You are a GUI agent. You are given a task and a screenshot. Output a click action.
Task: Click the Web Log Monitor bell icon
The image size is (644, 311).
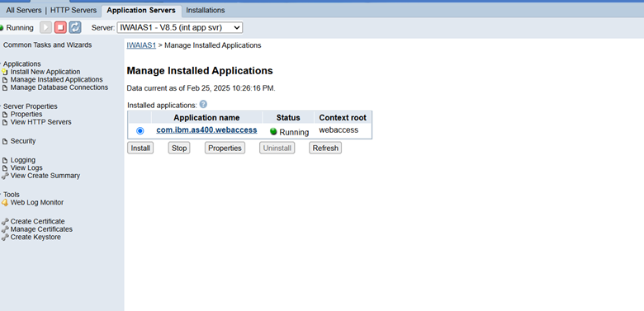point(5,203)
